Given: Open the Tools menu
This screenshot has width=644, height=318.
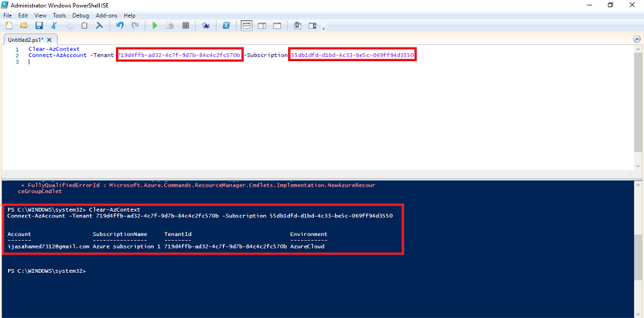Looking at the screenshot, I should click(59, 15).
